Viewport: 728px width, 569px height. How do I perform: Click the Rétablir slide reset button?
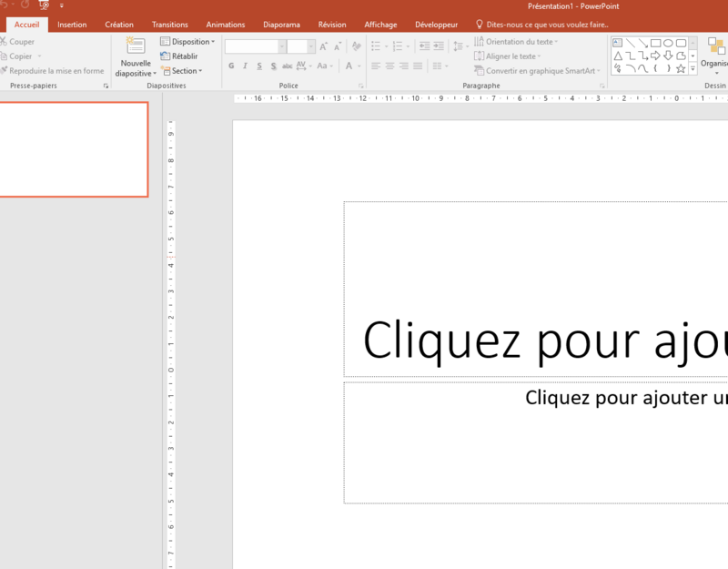[178, 56]
